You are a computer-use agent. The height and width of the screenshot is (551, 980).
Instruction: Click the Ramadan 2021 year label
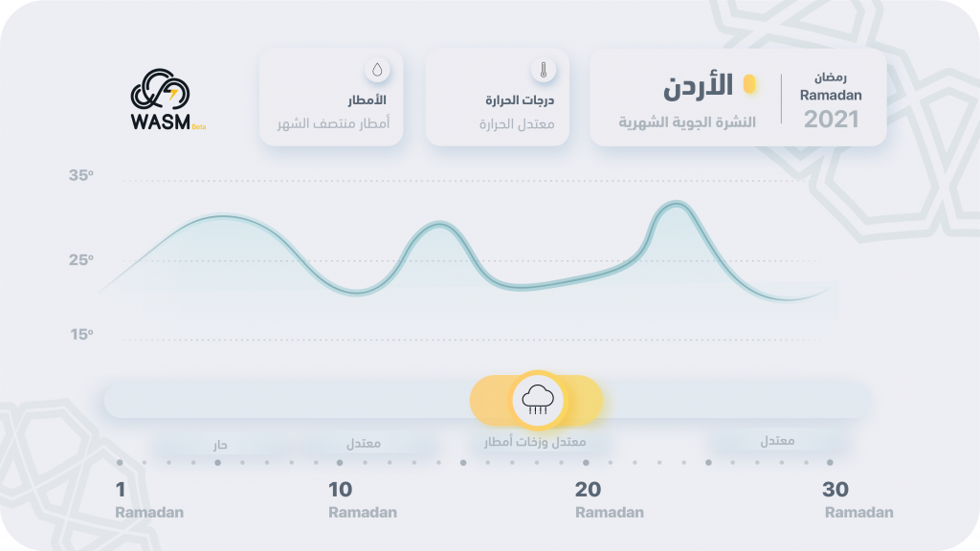[x=832, y=120]
